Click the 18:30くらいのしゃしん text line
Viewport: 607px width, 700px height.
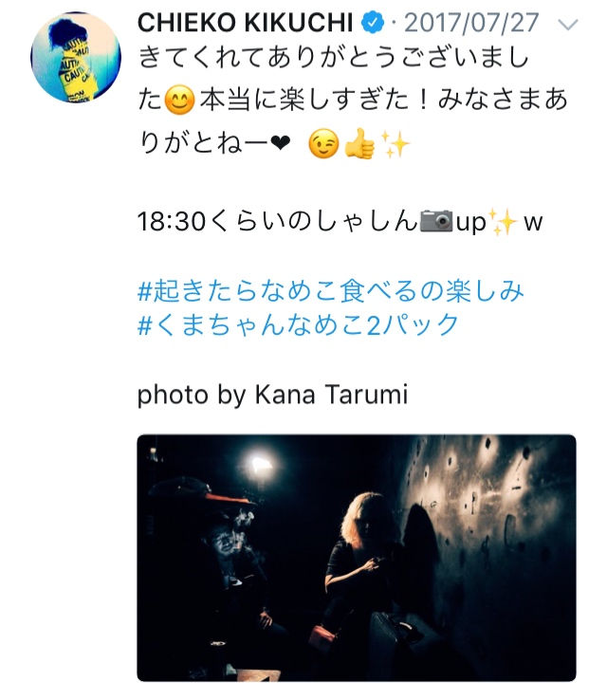tap(340, 221)
